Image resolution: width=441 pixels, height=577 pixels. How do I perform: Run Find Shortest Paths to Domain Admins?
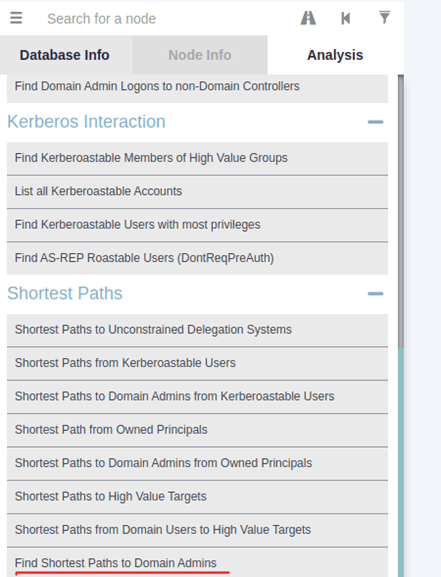pos(197,563)
